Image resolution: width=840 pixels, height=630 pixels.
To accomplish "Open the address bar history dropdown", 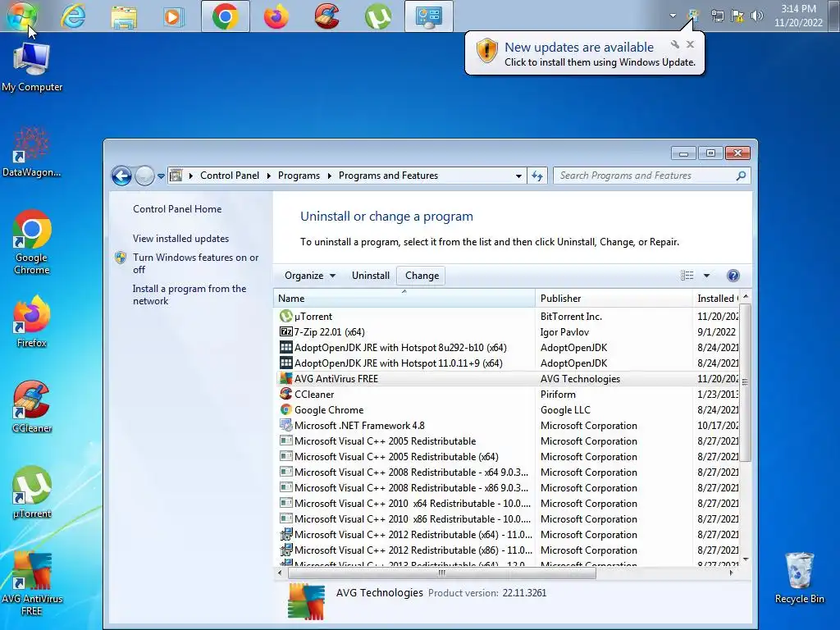I will click(518, 176).
